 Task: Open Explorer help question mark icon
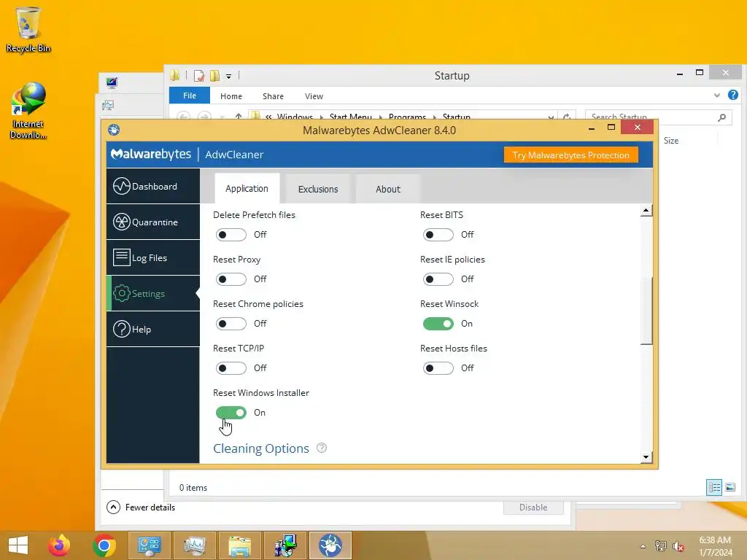tap(733, 95)
